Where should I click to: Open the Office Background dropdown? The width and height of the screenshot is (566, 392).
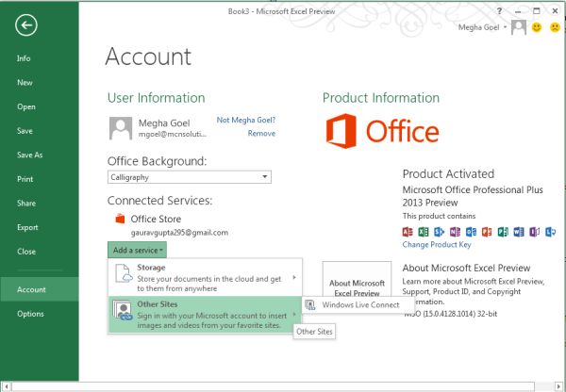click(x=266, y=176)
